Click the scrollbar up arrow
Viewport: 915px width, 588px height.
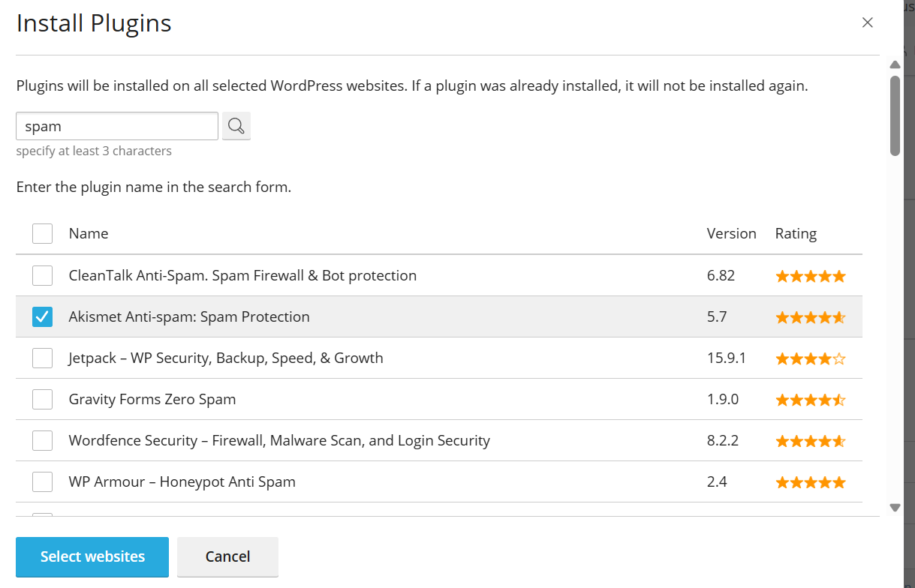pyautogui.click(x=895, y=64)
